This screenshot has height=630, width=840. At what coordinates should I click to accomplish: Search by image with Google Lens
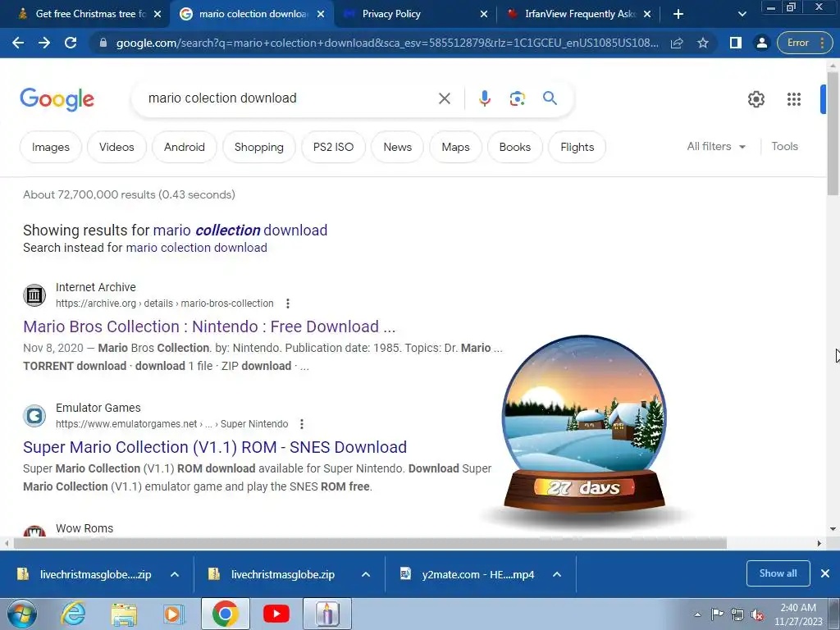point(517,98)
